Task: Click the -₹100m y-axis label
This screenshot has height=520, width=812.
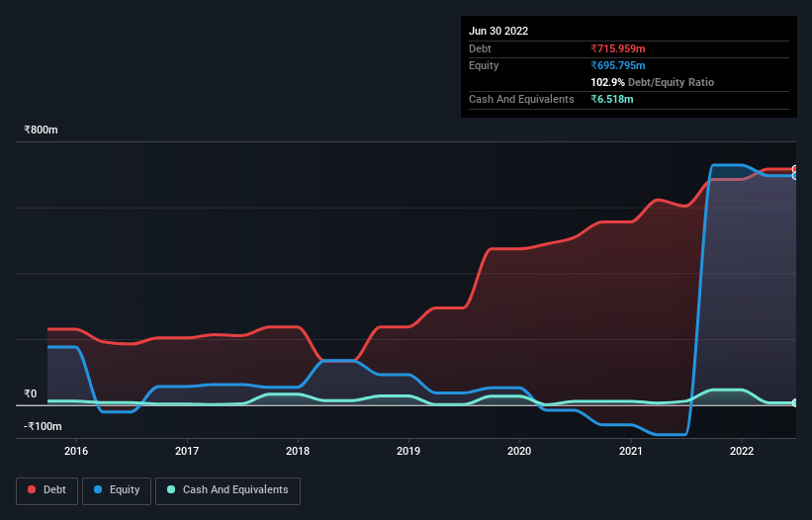Action: click(x=43, y=426)
